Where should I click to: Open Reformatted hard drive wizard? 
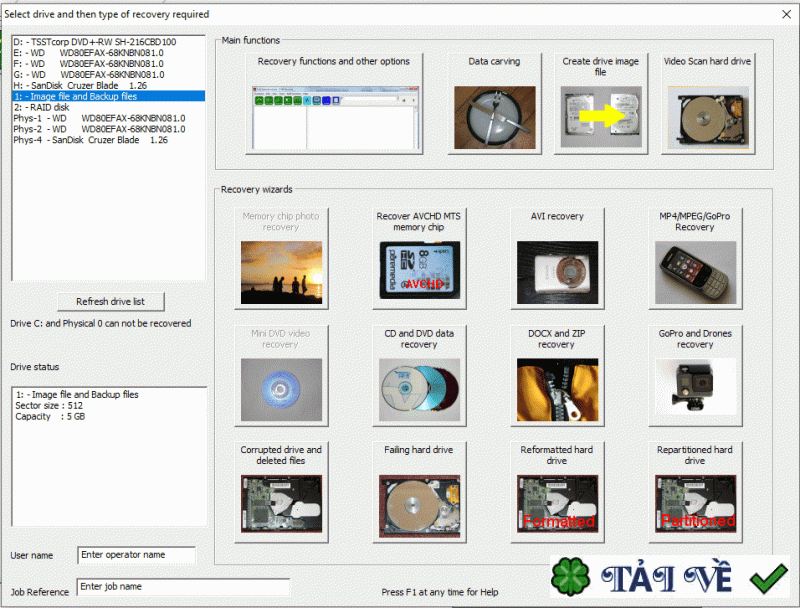coord(557,492)
